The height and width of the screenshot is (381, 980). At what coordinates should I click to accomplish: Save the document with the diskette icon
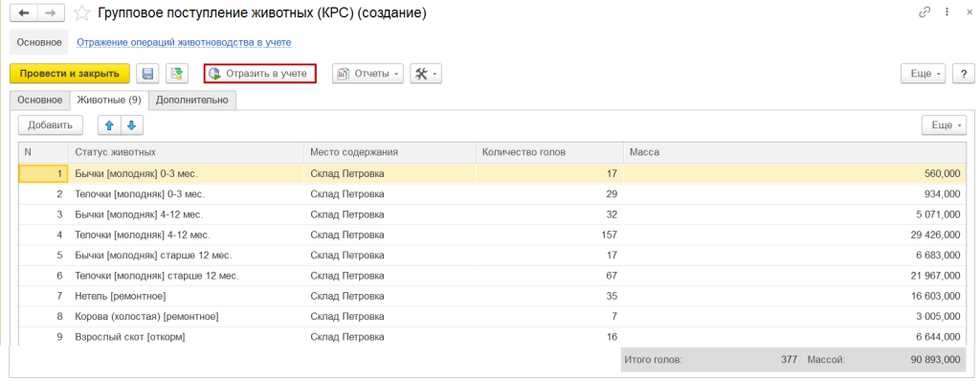pyautogui.click(x=148, y=73)
